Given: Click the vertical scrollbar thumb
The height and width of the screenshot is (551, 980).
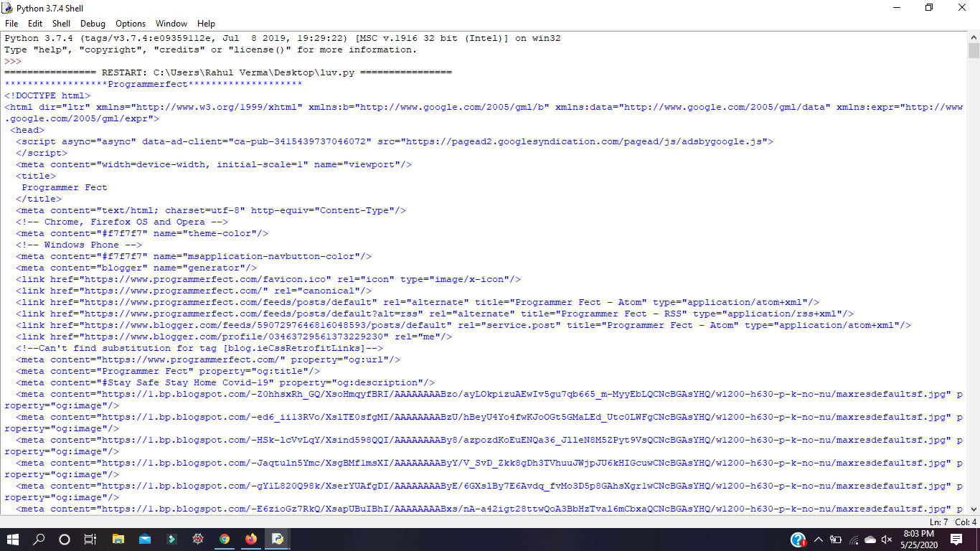Looking at the screenshot, I should (x=974, y=50).
